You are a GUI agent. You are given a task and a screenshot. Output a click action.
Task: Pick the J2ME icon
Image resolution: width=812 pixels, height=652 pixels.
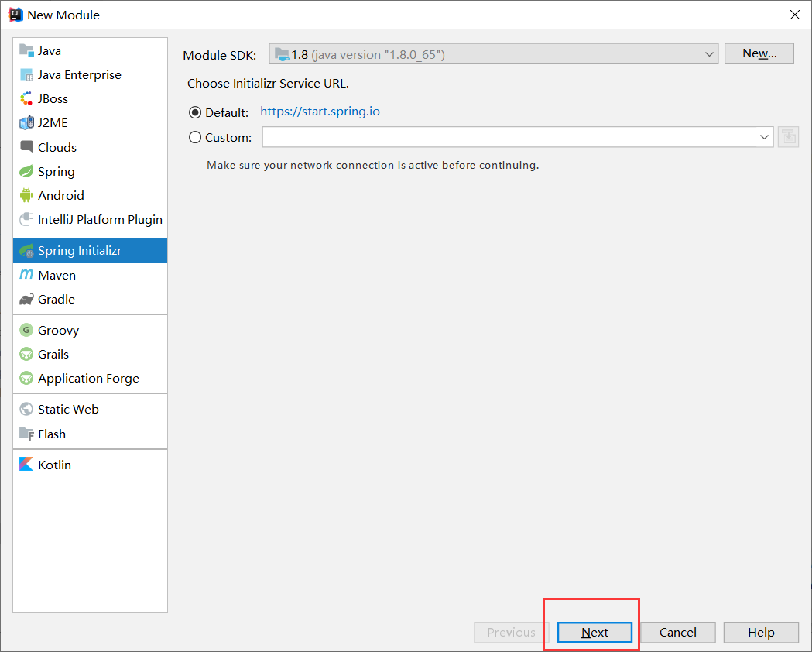point(26,123)
